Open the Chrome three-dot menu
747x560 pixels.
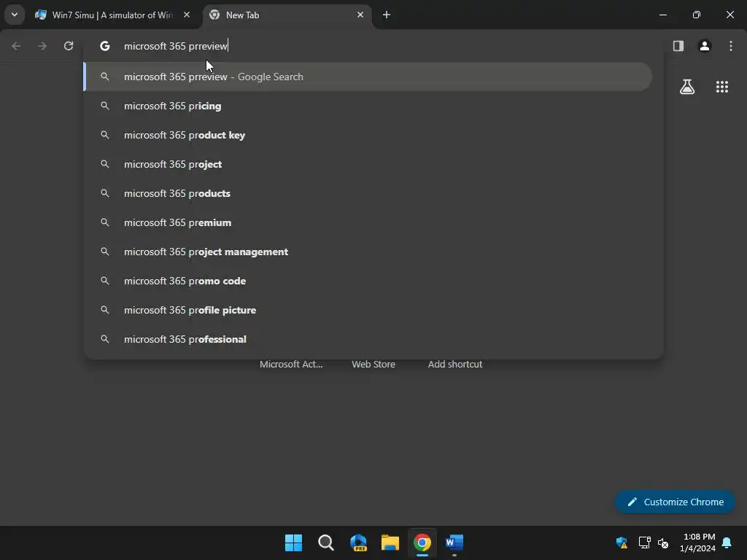pos(731,46)
